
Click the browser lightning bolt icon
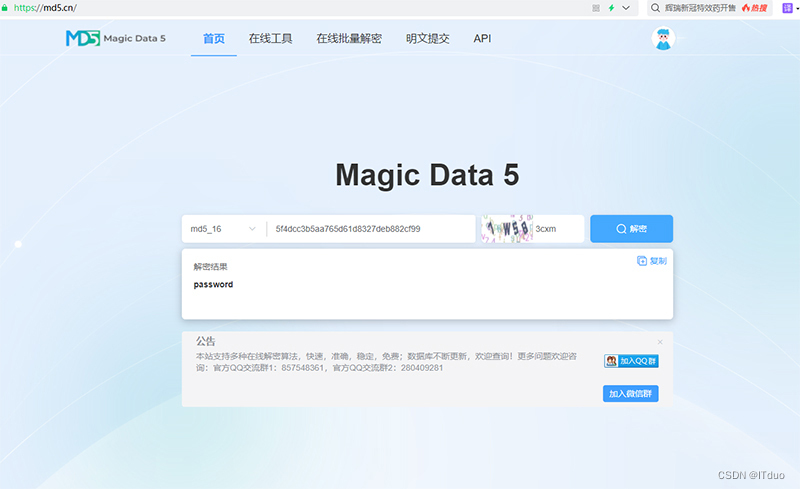tap(611, 8)
